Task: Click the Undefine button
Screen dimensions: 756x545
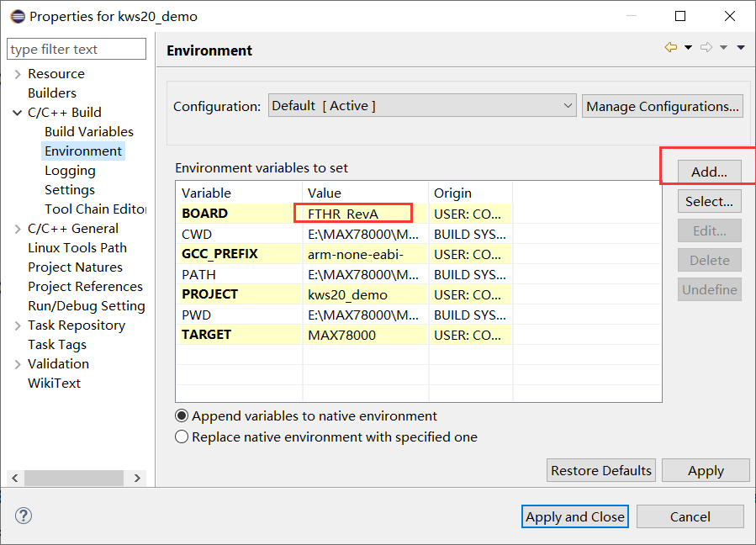Action: coord(709,289)
